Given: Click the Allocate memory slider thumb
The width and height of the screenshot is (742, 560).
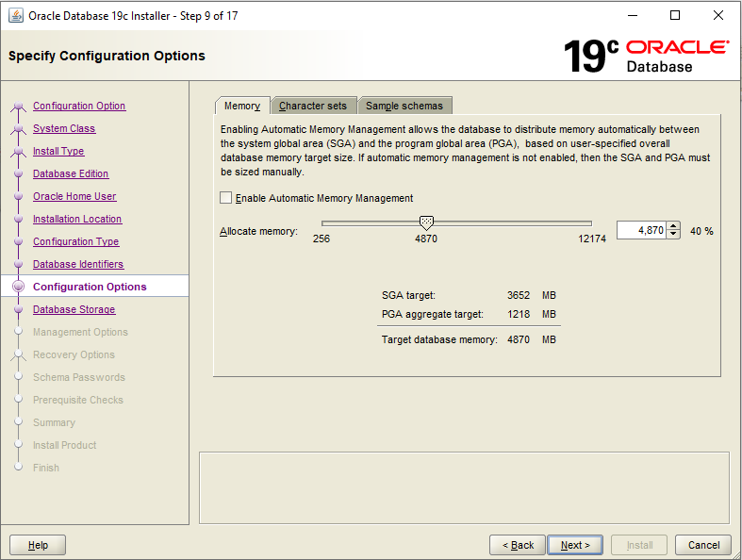Looking at the screenshot, I should (x=426, y=222).
